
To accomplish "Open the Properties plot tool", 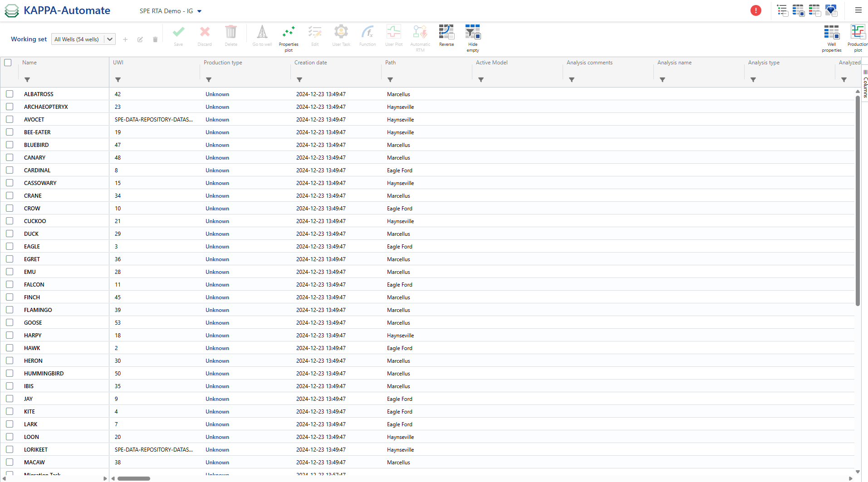I will (289, 38).
